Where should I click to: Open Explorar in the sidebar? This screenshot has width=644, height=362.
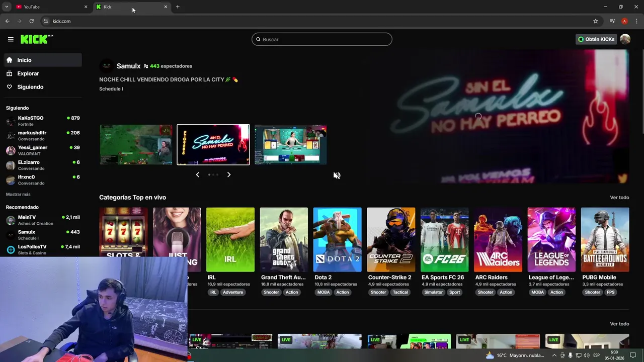click(x=43, y=73)
